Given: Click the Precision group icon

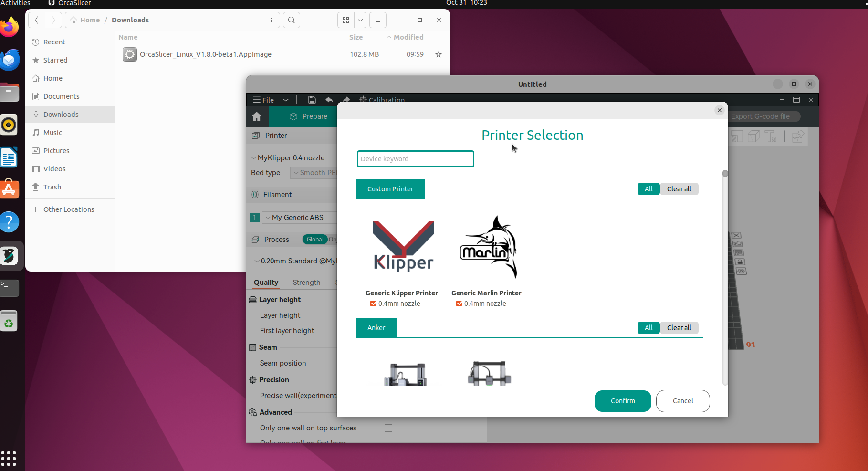Looking at the screenshot, I should click(x=253, y=380).
